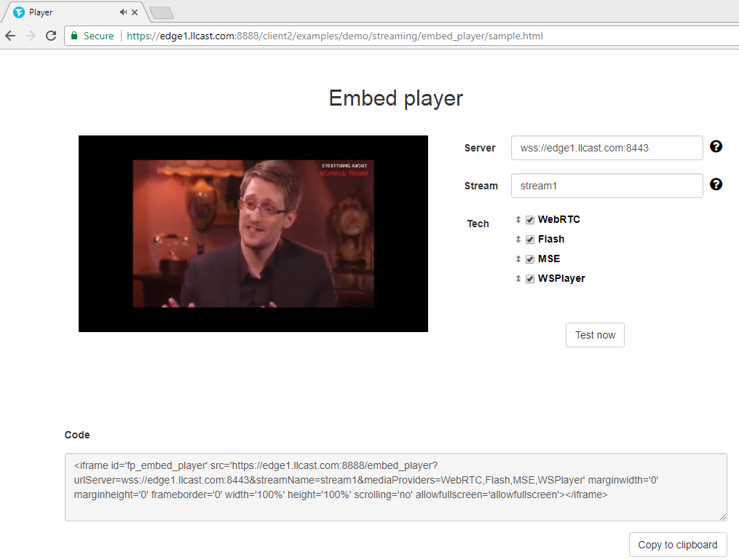Viewport: 739px width, 560px height.
Task: Close the Player browser tab
Action: click(x=135, y=12)
